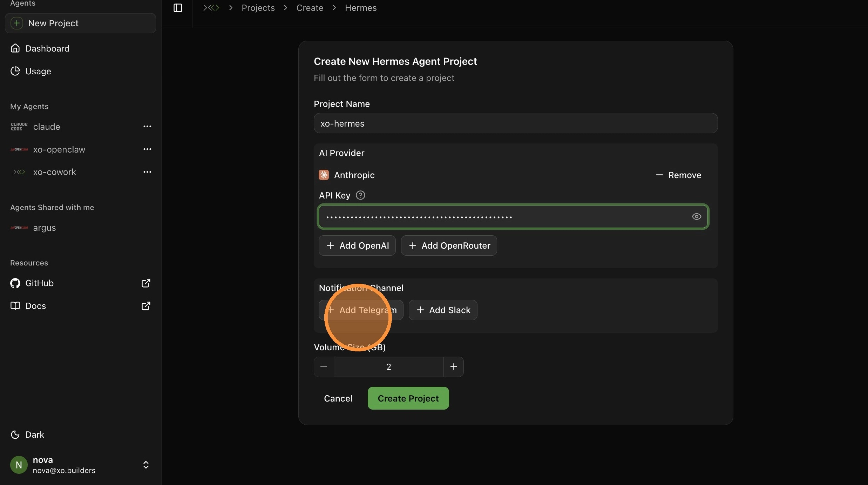Open claude agent options menu
This screenshot has height=485, width=868.
click(x=147, y=126)
